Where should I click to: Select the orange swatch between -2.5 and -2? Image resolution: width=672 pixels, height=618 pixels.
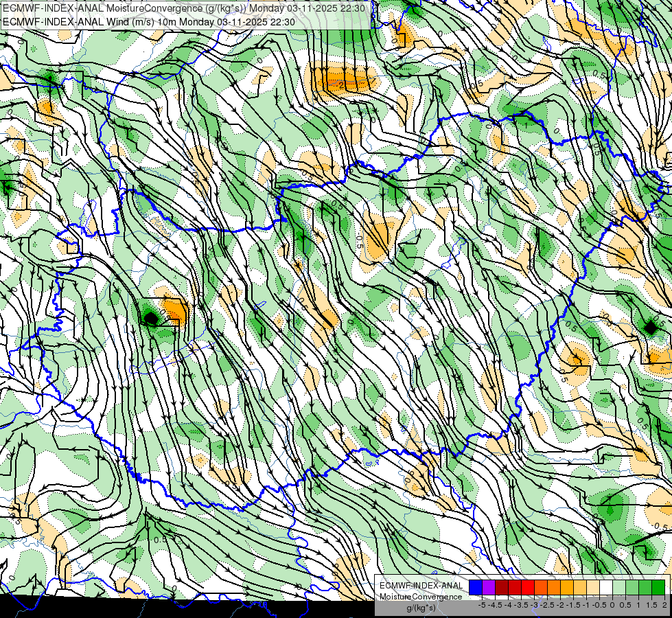[554, 588]
